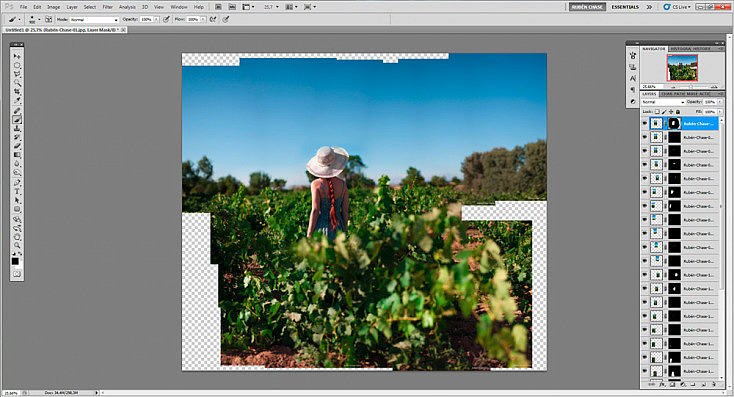Select the Dodge tool
734x397 pixels.
[x=17, y=173]
